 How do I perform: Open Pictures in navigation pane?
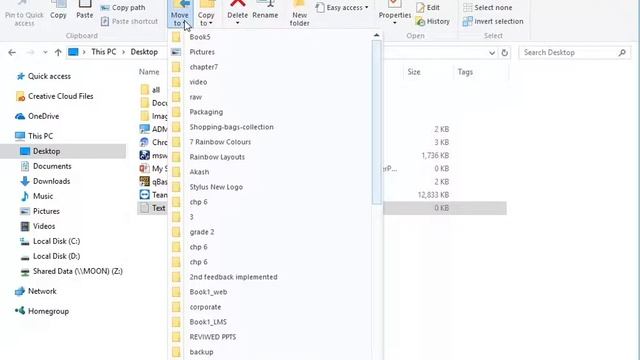coord(40,211)
